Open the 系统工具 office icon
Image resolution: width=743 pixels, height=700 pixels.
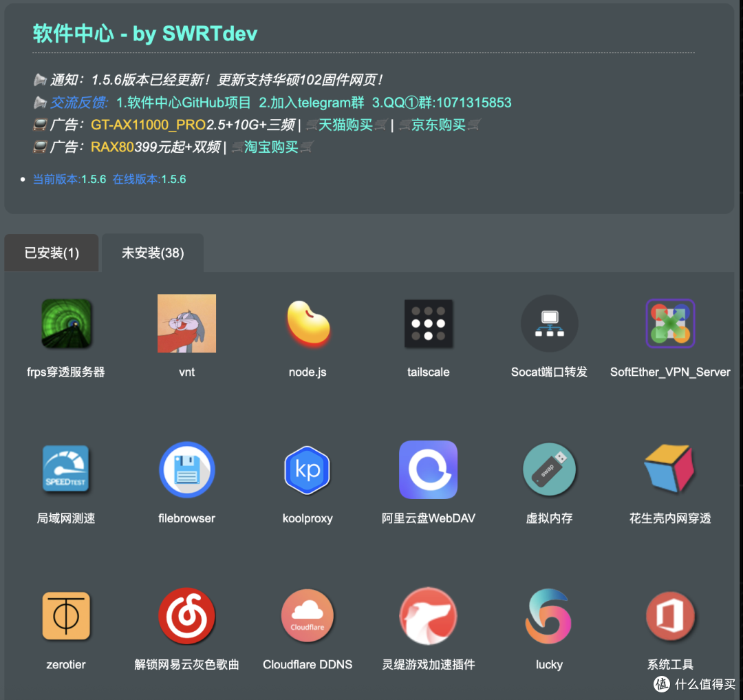670,615
